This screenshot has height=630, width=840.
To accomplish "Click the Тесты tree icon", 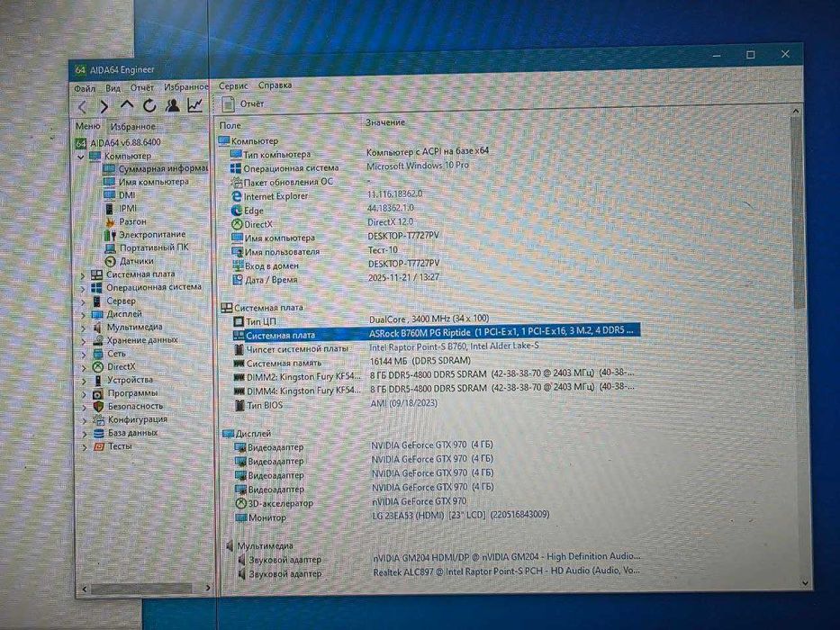I will click(x=99, y=446).
